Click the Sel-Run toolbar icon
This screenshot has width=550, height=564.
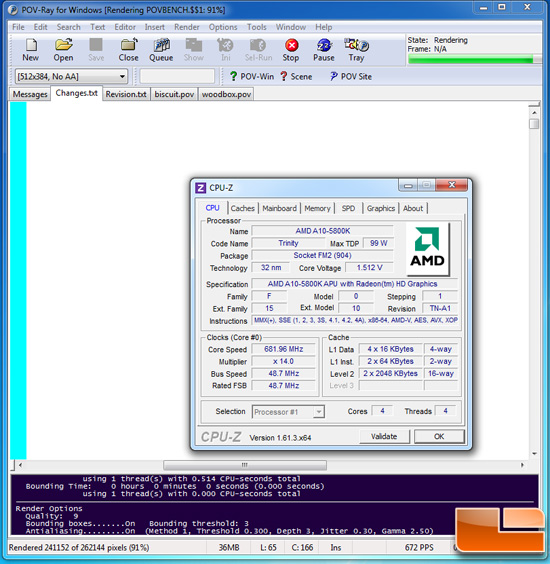[x=258, y=50]
